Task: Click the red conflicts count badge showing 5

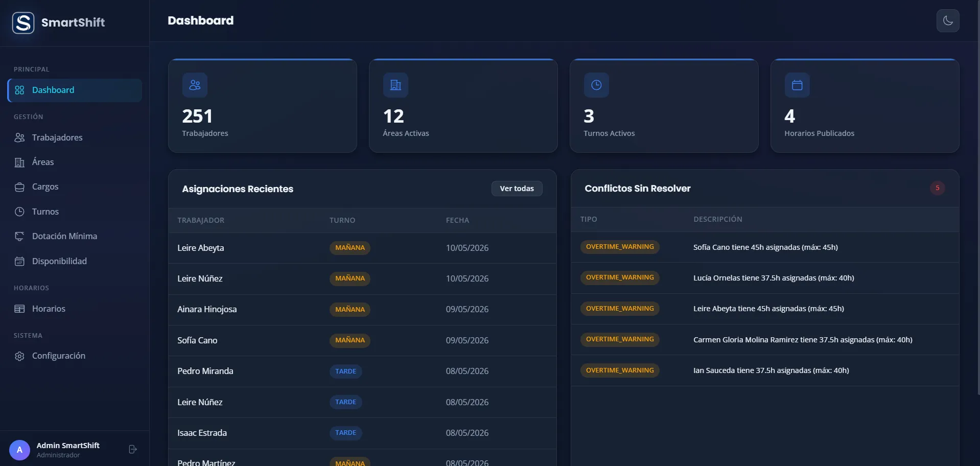Action: (x=937, y=188)
